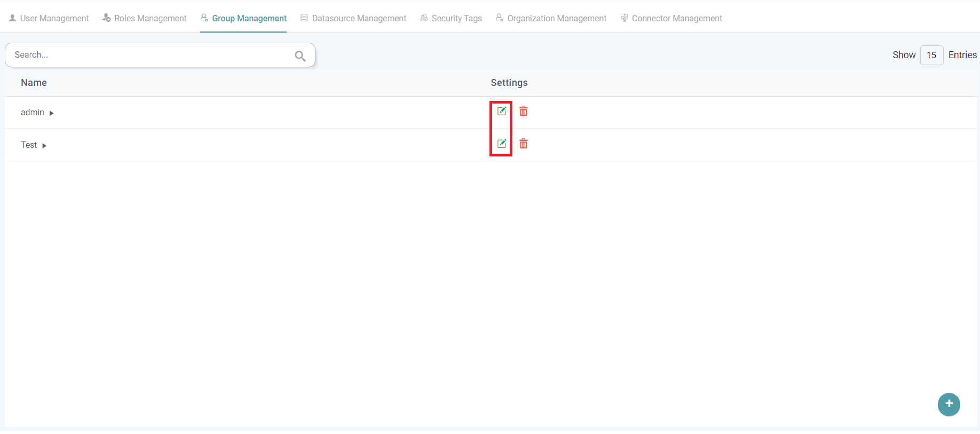Click the Settings column header
980x434 pixels.
coord(509,83)
